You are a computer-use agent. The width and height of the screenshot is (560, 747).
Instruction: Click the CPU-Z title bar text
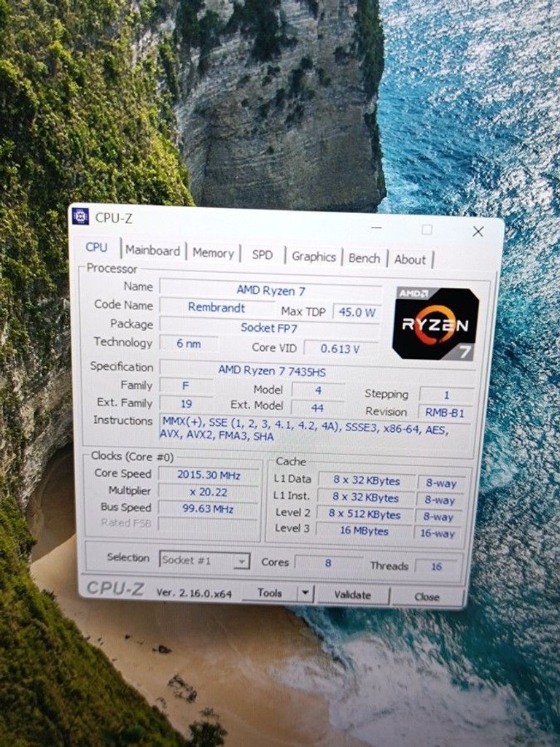114,217
